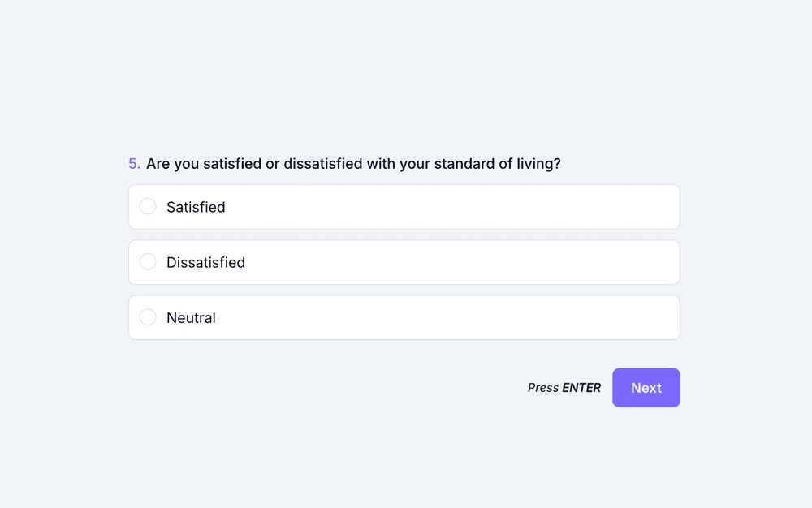Click the Neutral label text
The image size is (812, 508).
pos(191,317)
